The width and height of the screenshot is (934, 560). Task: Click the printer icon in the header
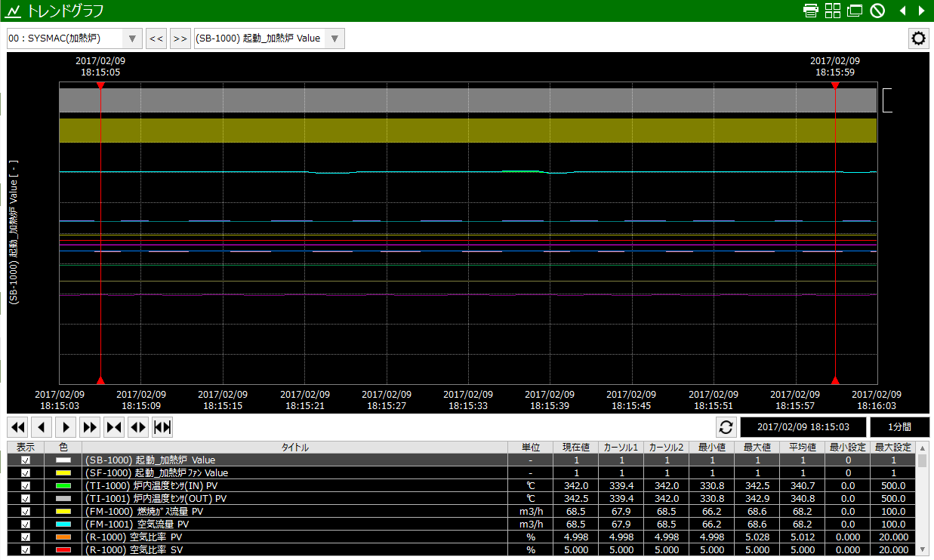tap(811, 11)
